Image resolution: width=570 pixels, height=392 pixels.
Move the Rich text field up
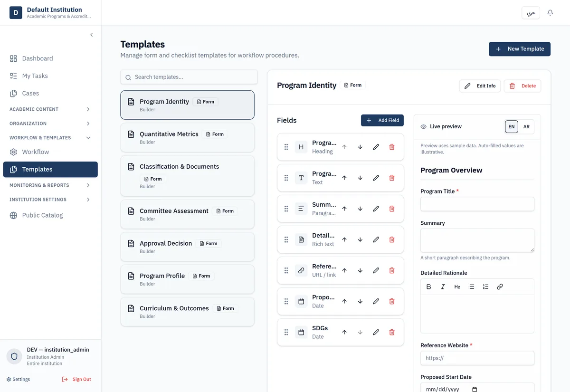pyautogui.click(x=344, y=239)
